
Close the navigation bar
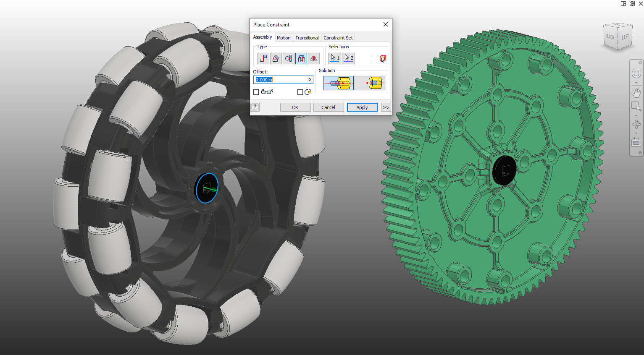640,63
